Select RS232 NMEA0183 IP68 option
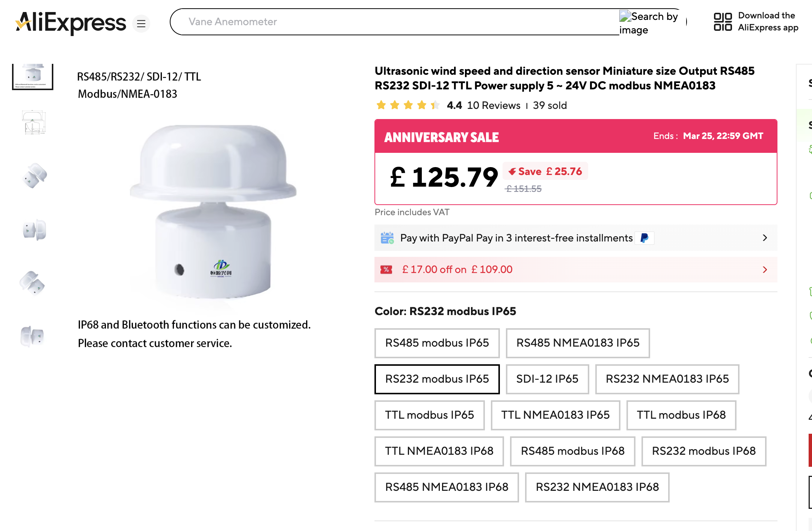812x531 pixels. 597,487
